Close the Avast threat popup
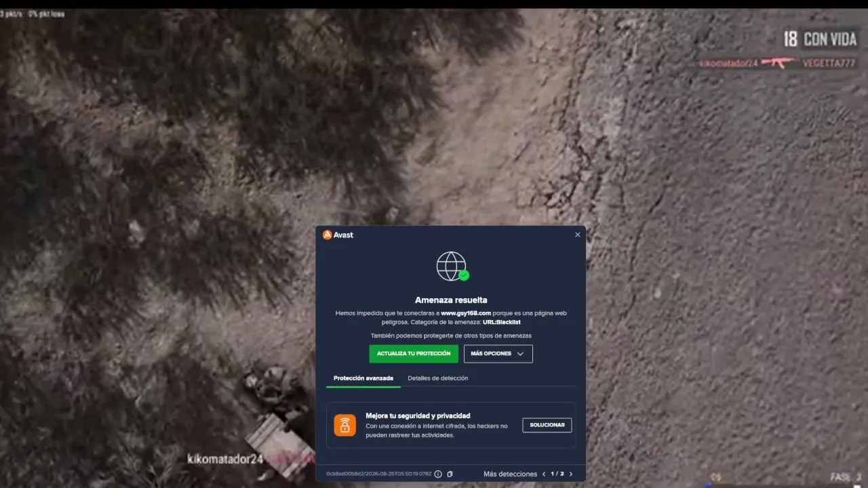The height and width of the screenshot is (488, 868). pos(578,235)
